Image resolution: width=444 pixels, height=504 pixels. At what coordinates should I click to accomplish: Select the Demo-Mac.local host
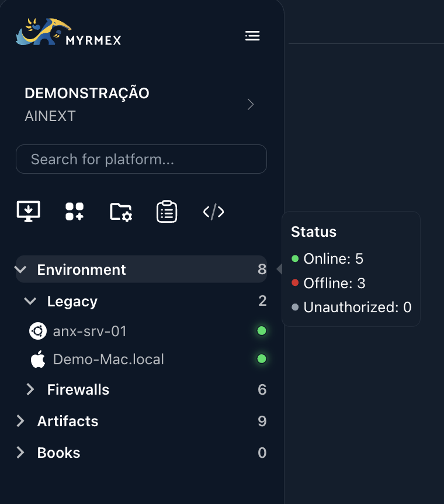pos(108,359)
